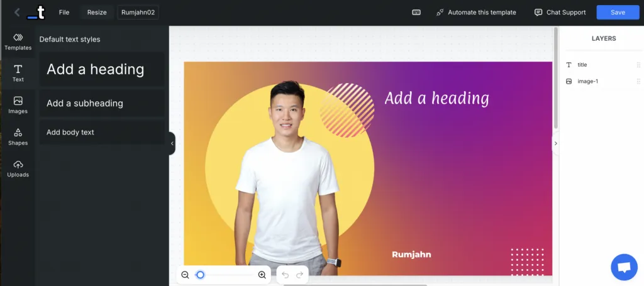Click the Save button

point(618,13)
